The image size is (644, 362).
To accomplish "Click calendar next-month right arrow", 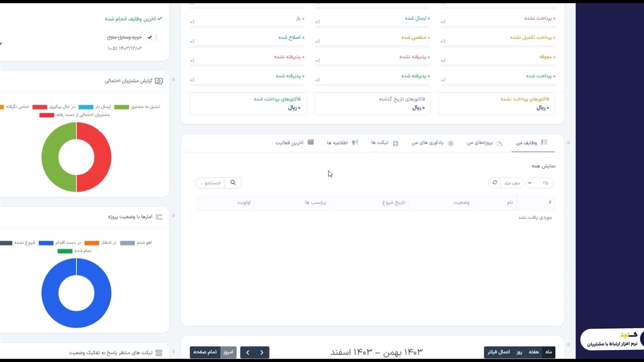I will pyautogui.click(x=262, y=352).
